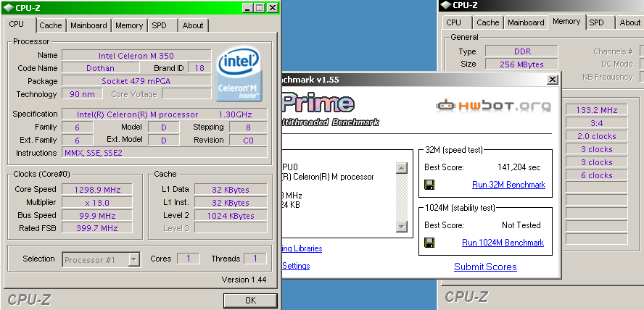Click the Settings link
The width and height of the screenshot is (644, 310).
pyautogui.click(x=296, y=266)
